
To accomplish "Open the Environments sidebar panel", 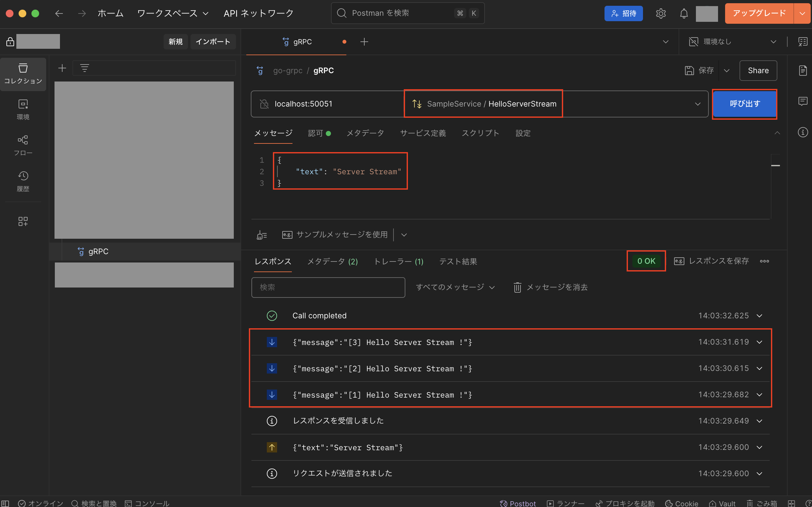I will [23, 110].
